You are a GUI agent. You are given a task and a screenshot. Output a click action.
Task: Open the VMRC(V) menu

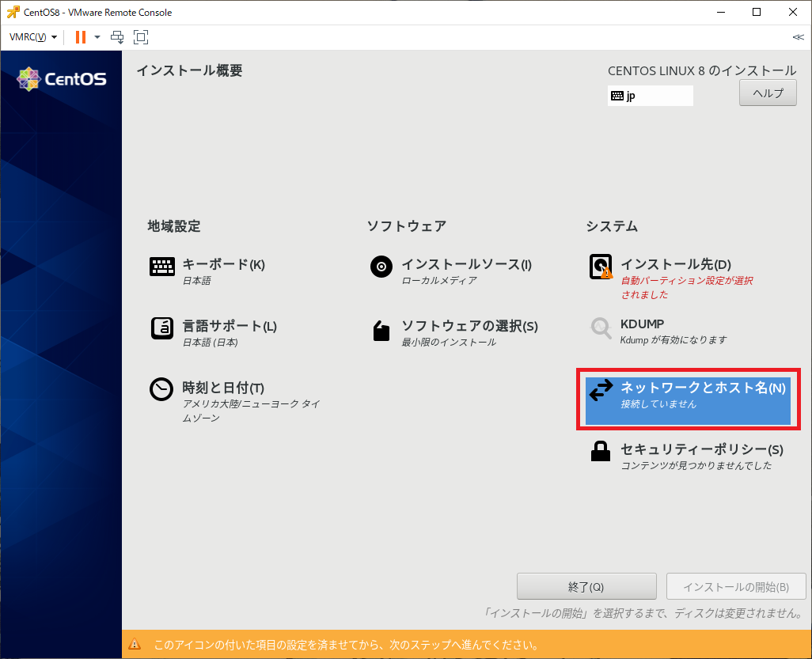click(33, 36)
